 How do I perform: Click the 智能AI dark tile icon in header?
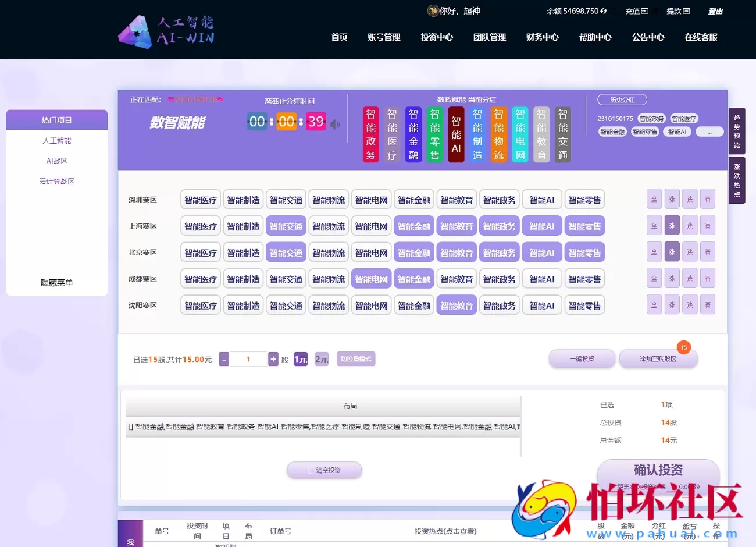(456, 134)
